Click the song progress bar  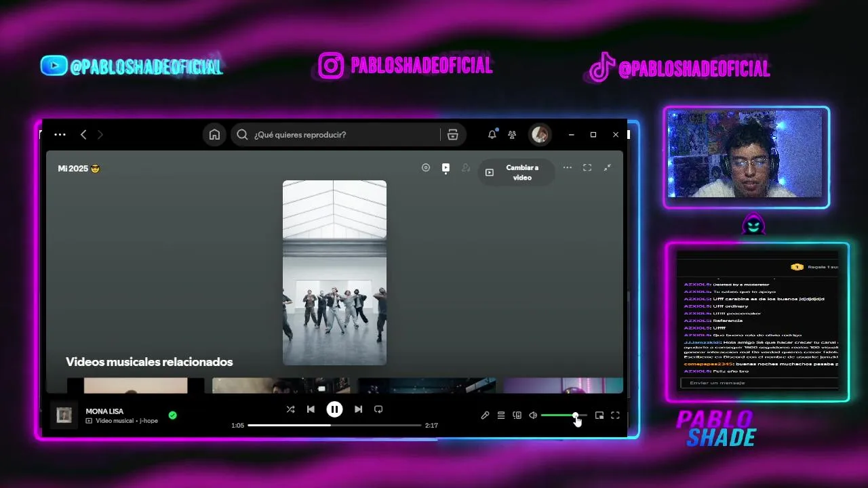[x=334, y=426]
